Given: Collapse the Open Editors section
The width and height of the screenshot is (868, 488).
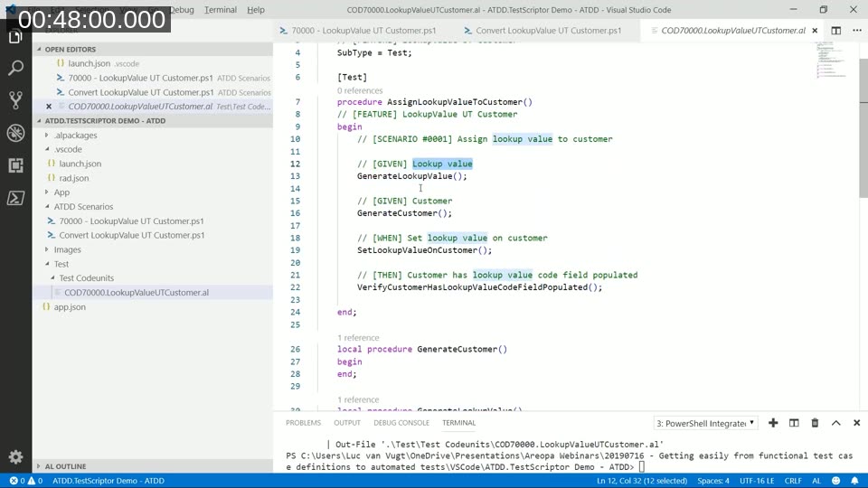Looking at the screenshot, I should click(39, 49).
